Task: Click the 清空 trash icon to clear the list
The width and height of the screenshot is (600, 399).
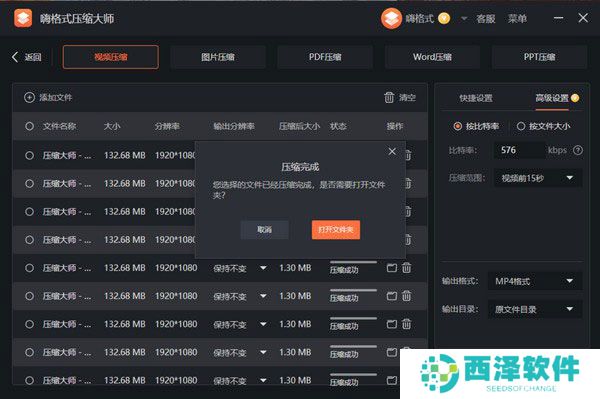Action: coord(389,98)
